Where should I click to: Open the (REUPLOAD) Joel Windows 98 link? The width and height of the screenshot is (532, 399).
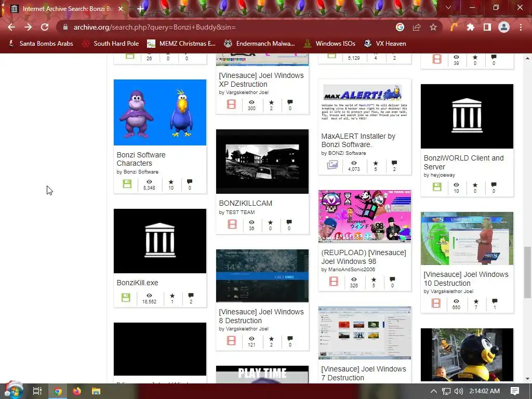point(364,257)
